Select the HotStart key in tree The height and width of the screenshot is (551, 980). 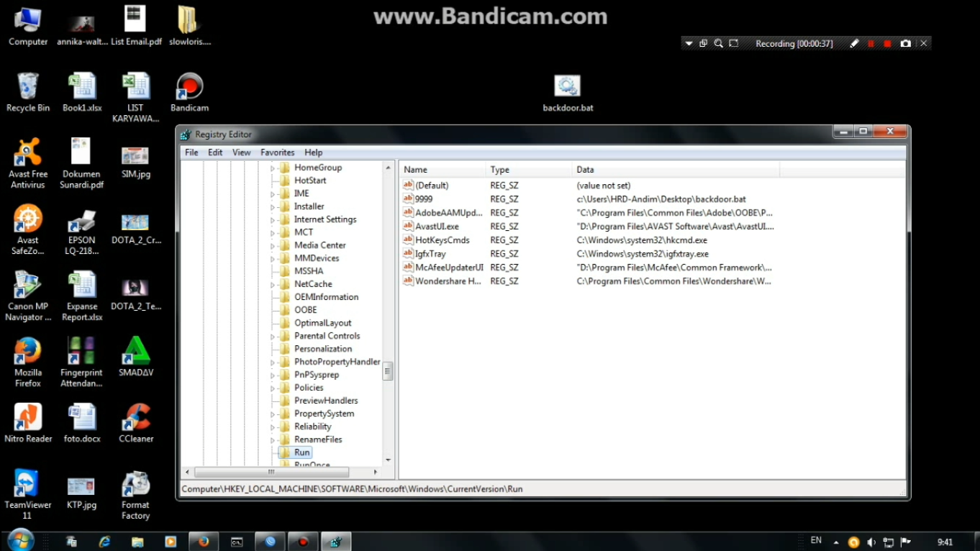click(x=310, y=181)
